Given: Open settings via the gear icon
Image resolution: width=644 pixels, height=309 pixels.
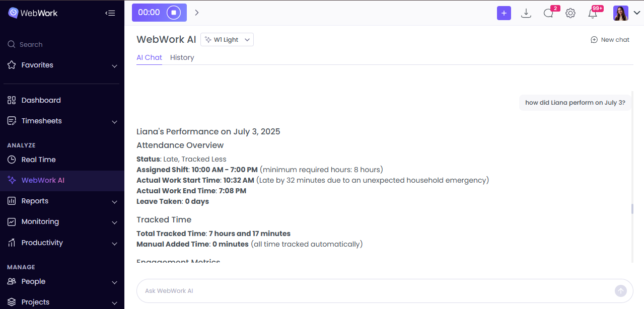Looking at the screenshot, I should pos(570,13).
